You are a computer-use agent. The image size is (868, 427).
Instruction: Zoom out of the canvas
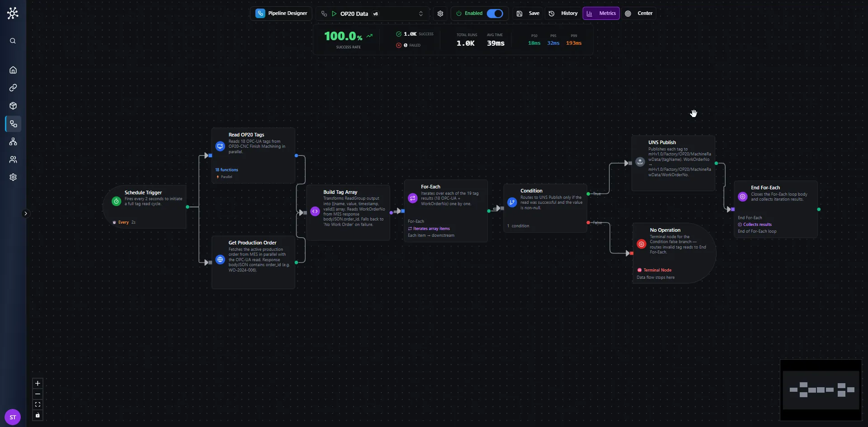[38, 394]
